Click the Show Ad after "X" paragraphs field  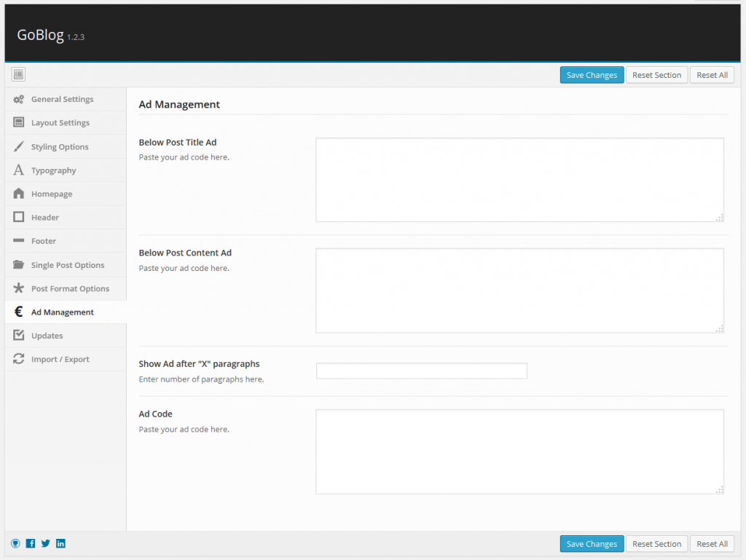pos(421,371)
